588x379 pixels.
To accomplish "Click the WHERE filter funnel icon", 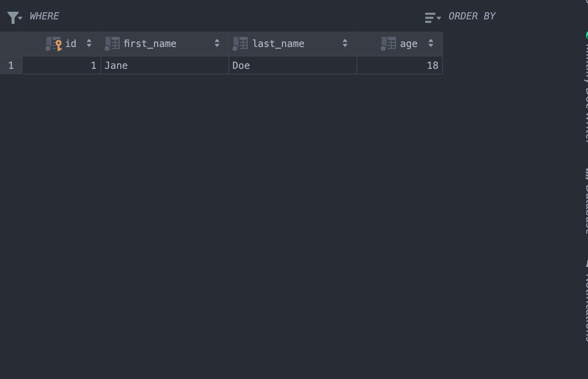I will pos(13,17).
